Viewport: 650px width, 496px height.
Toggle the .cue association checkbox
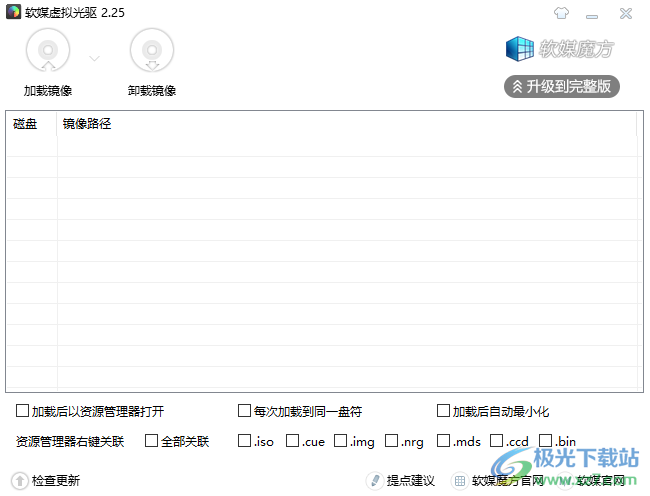[293, 440]
